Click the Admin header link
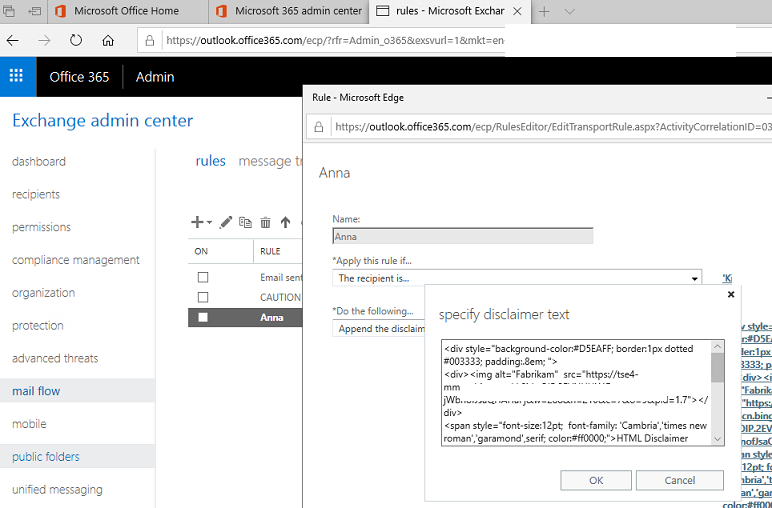The width and height of the screenshot is (772, 508). pyautogui.click(x=155, y=77)
